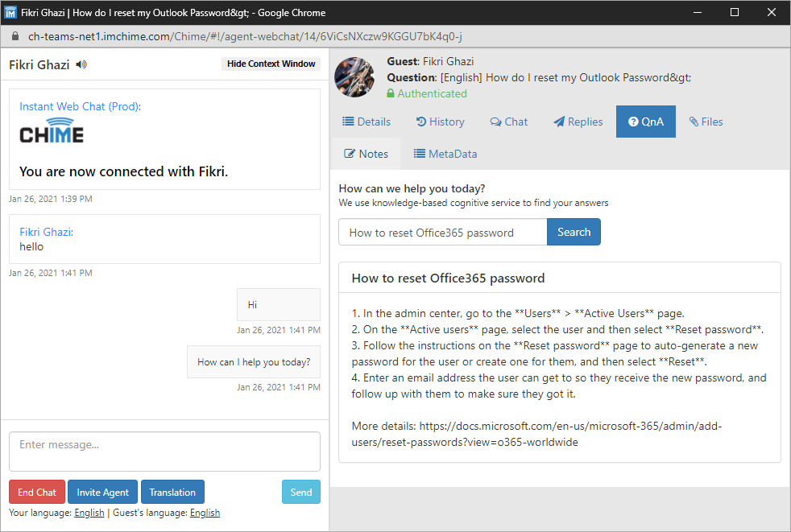Focus the QnA search input field

443,232
